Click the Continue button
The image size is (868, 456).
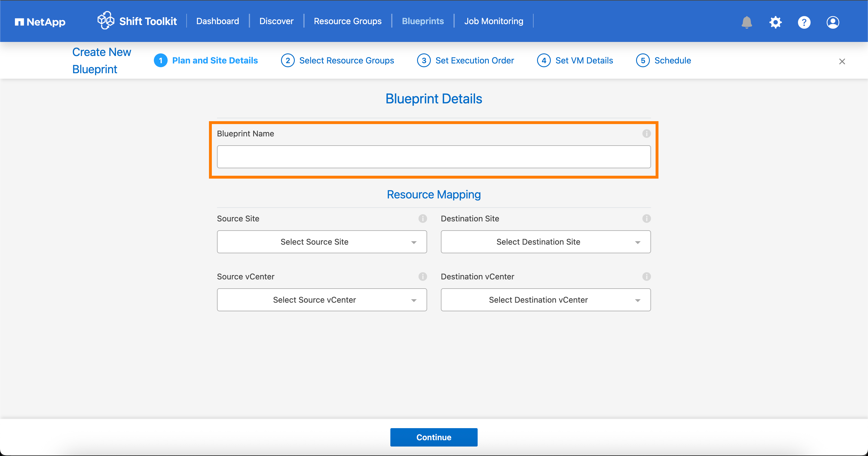(x=434, y=437)
